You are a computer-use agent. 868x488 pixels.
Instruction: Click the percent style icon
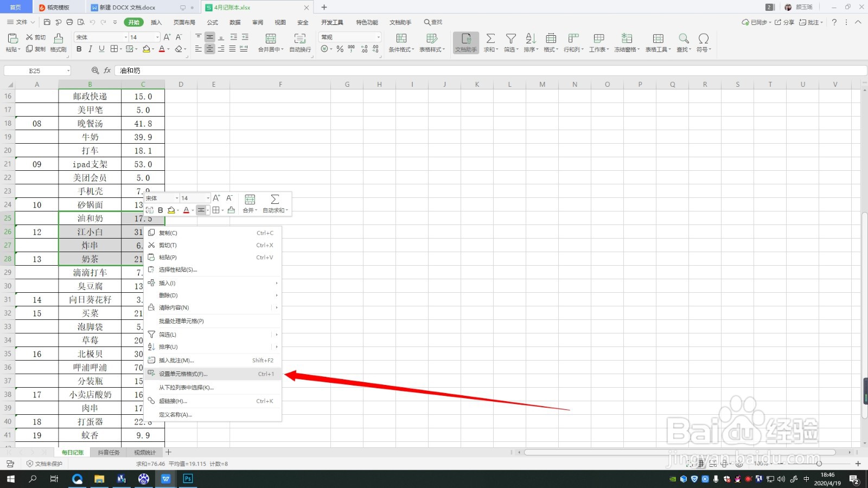pyautogui.click(x=340, y=49)
